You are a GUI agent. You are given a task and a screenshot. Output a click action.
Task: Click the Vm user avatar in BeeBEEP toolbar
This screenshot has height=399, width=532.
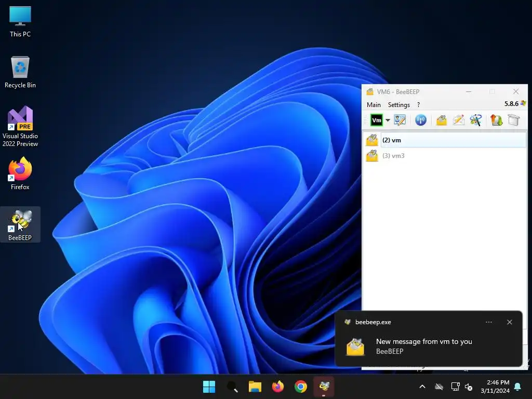point(376,120)
